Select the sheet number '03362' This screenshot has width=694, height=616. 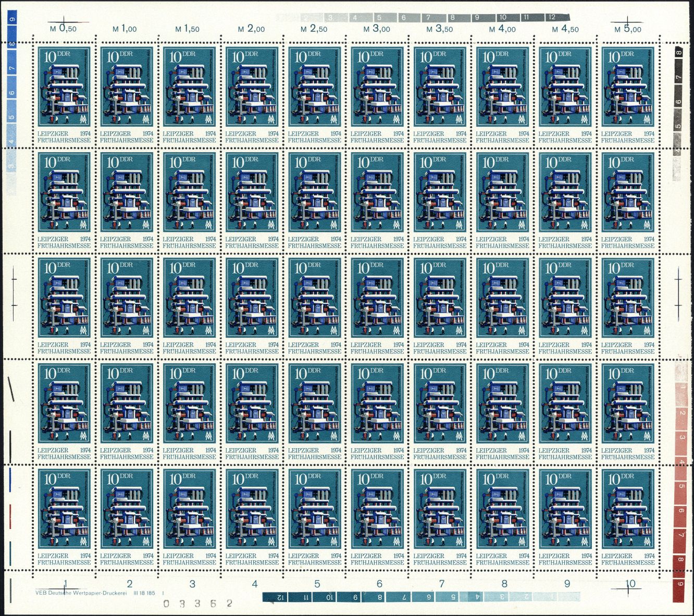[x=197, y=603]
